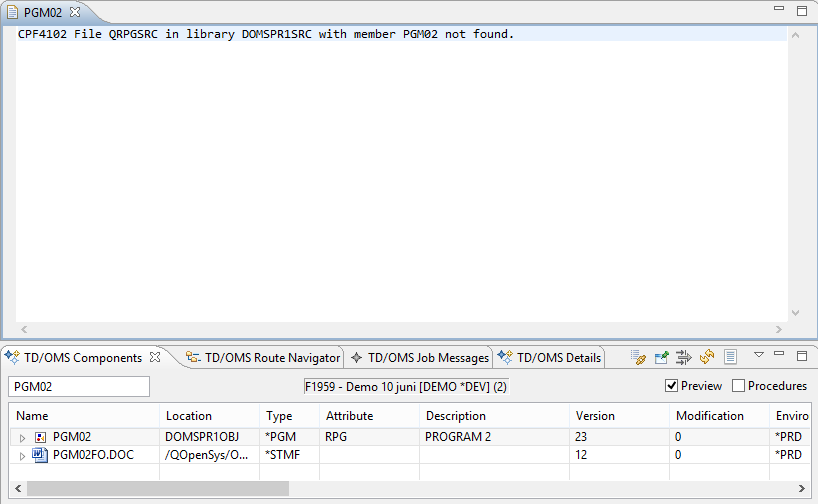Image resolution: width=818 pixels, height=504 pixels.
Task: Click the PGM02 filter text field
Action: [x=79, y=386]
